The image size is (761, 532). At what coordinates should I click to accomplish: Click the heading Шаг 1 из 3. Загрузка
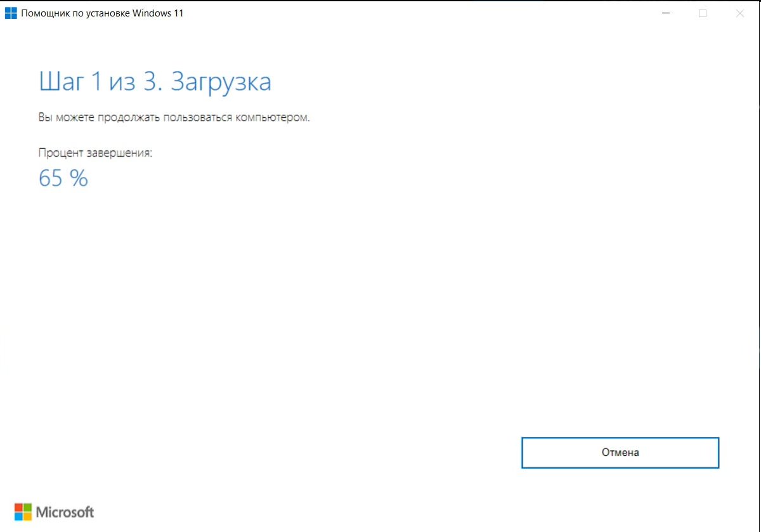coord(156,81)
